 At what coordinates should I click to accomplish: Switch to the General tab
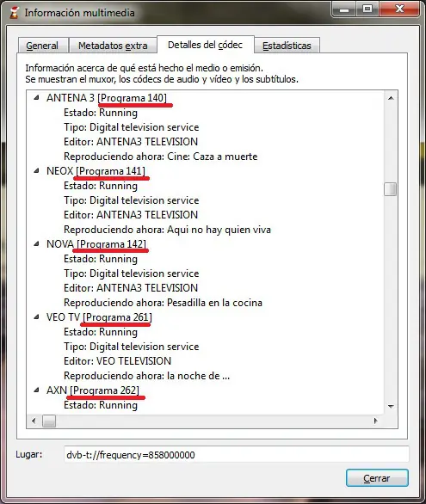pyautogui.click(x=42, y=46)
